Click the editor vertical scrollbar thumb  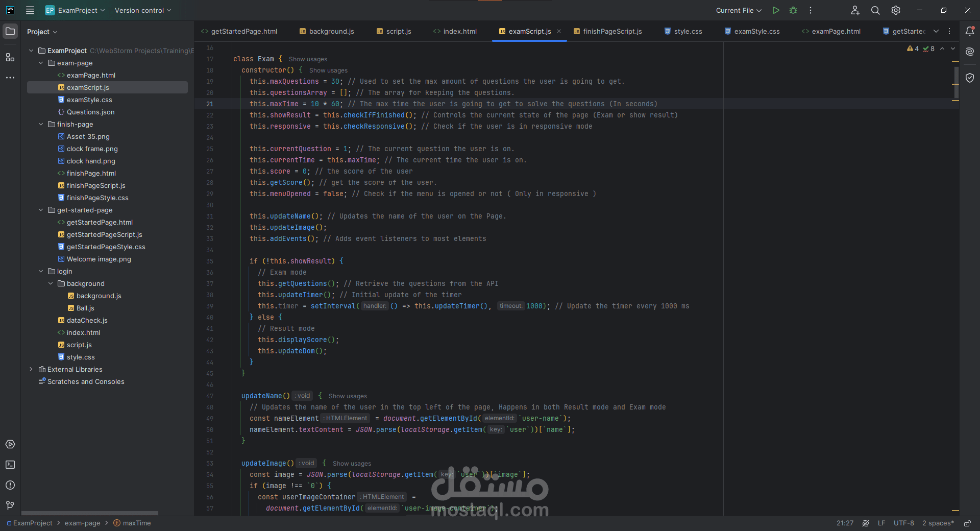[x=956, y=82]
